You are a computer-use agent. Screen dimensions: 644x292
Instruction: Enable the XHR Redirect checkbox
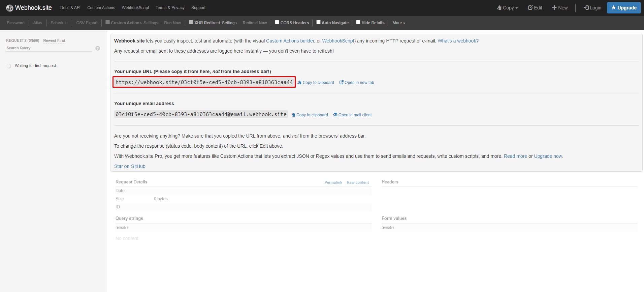click(x=191, y=22)
